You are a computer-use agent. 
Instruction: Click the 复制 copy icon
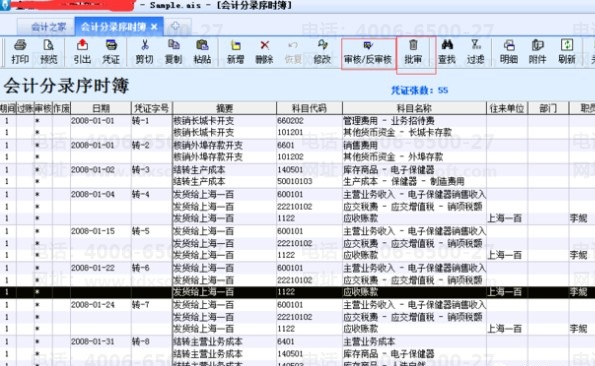(173, 45)
